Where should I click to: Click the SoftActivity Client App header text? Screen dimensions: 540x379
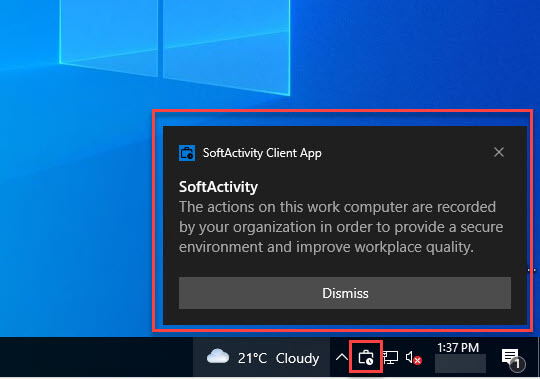pos(262,153)
